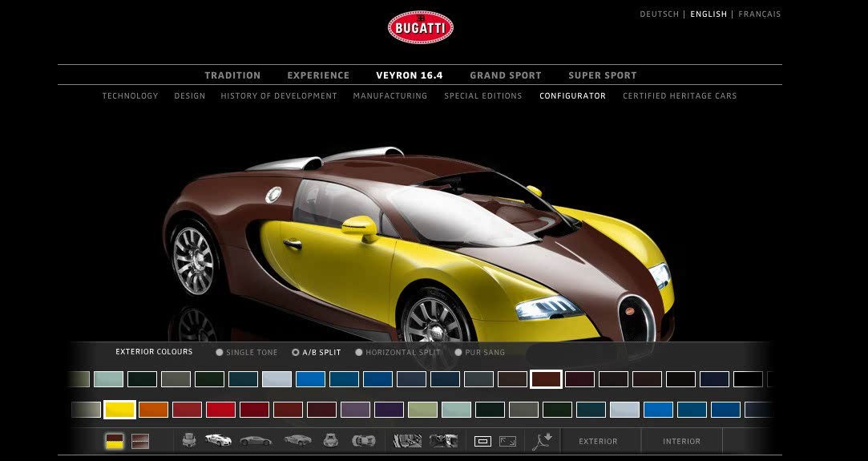The width and height of the screenshot is (868, 461).
Task: Pick the yellow swatch in lower row
Action: point(119,410)
